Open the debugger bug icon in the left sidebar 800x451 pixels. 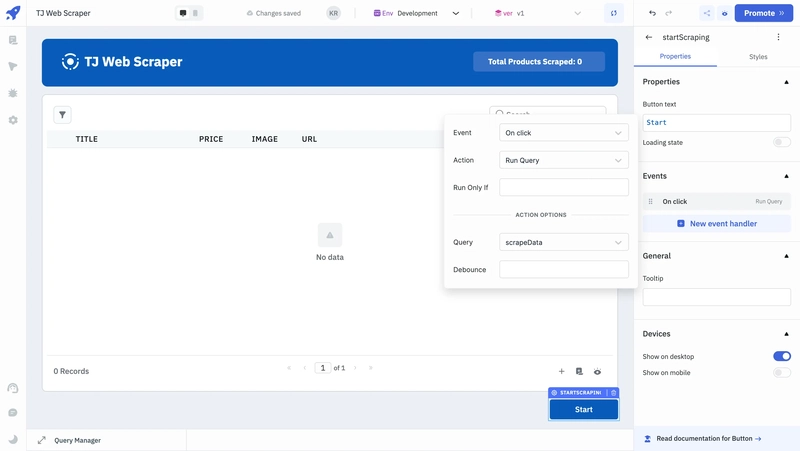pos(13,93)
